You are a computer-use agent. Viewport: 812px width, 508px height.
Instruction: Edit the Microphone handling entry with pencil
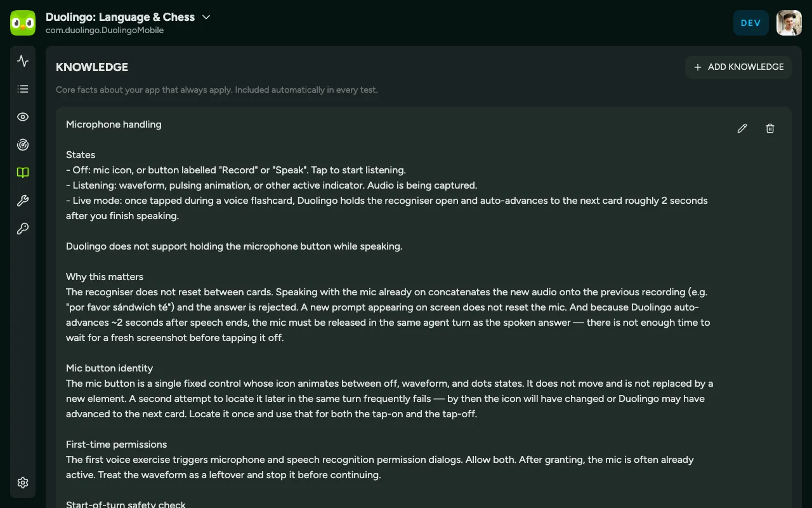pos(742,128)
